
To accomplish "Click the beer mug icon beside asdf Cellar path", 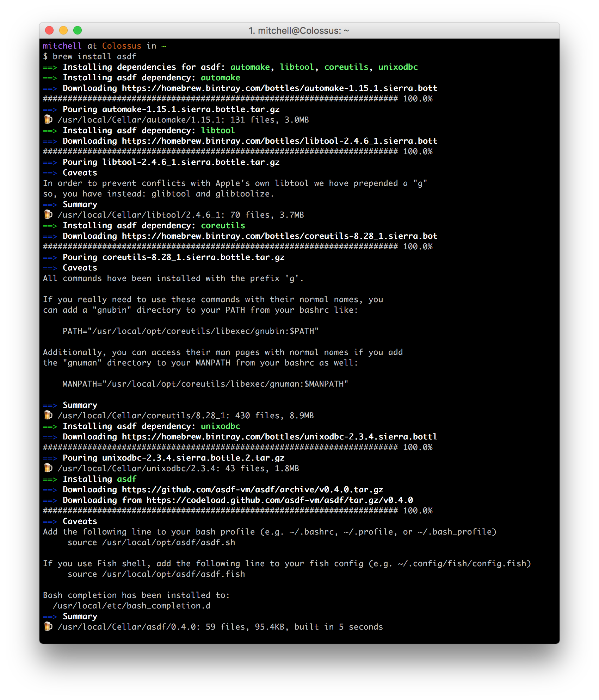I will (48, 626).
